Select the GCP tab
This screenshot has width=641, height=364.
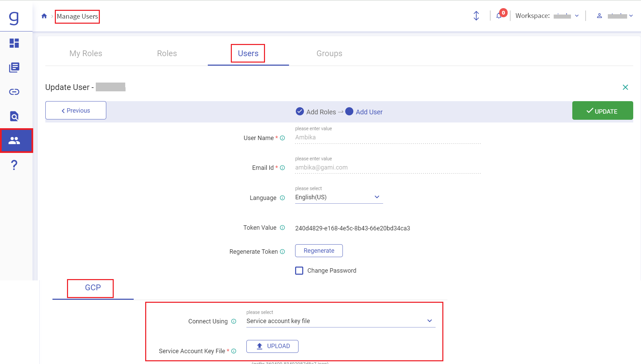coord(93,288)
